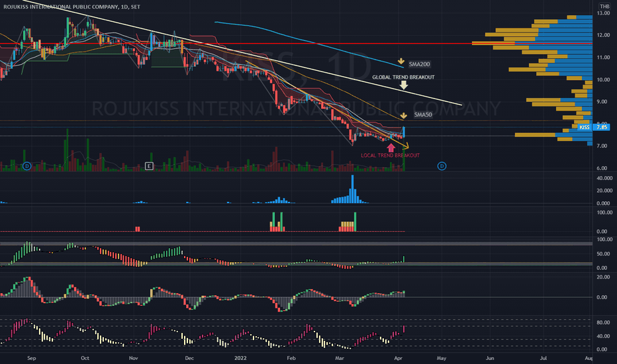
Task: Click the Oct label on time axis
Action: click(x=85, y=358)
